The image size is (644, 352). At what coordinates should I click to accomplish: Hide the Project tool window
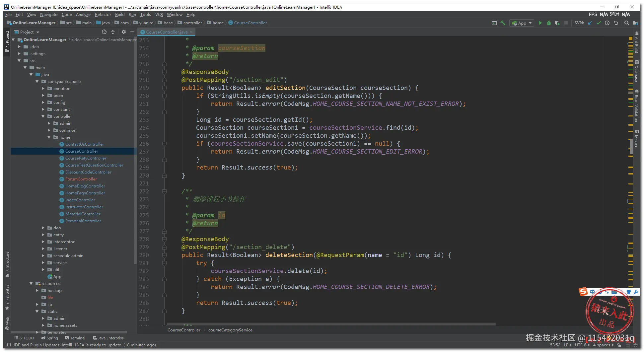(x=132, y=32)
